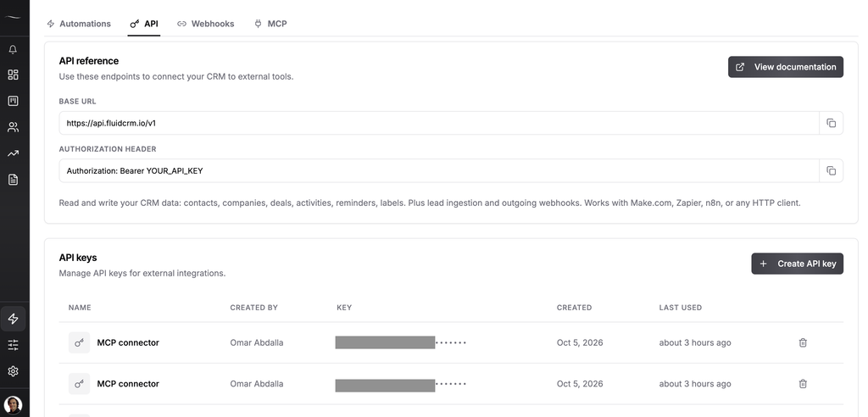Delete the second MCP connector key

[x=803, y=384]
